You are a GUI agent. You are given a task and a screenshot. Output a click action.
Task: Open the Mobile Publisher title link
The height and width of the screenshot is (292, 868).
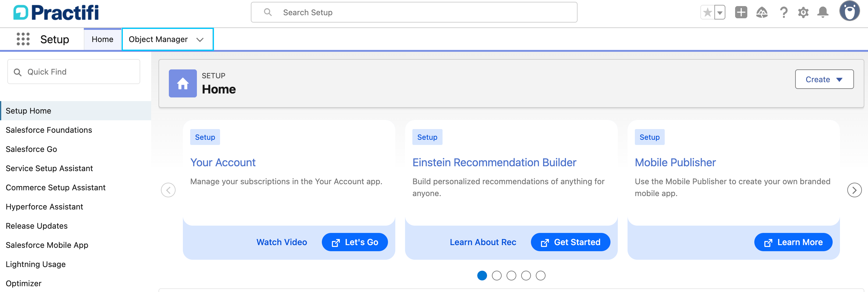pyautogui.click(x=675, y=163)
